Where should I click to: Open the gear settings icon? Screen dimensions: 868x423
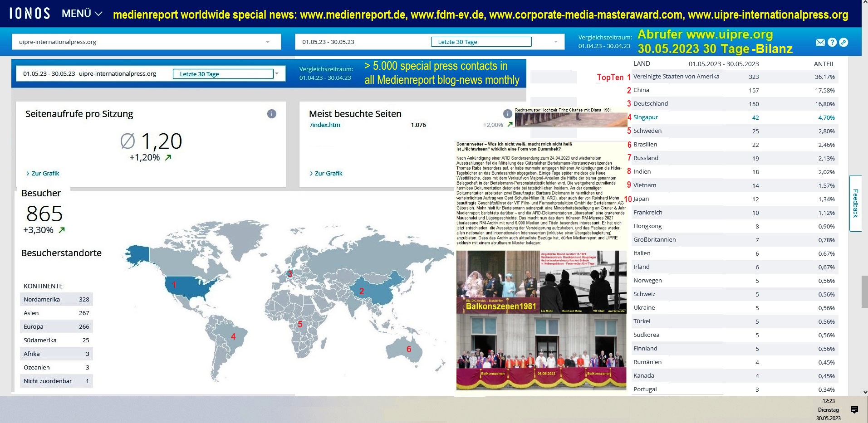[843, 42]
